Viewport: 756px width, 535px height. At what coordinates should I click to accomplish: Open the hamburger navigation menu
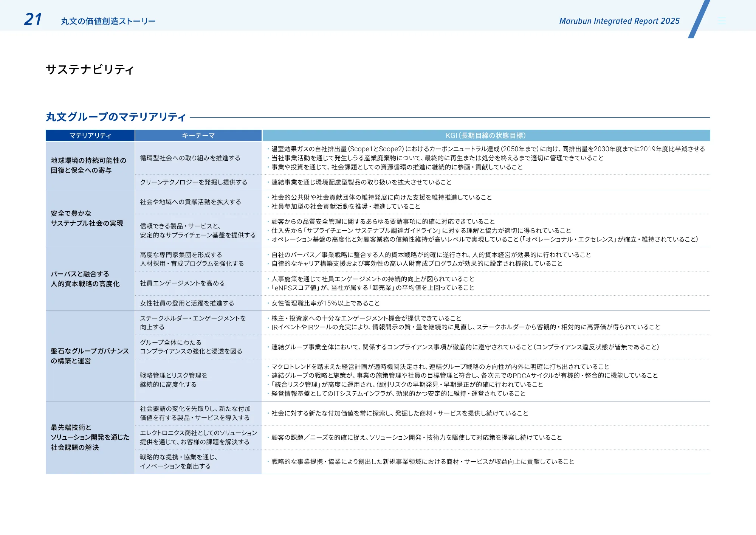(722, 21)
